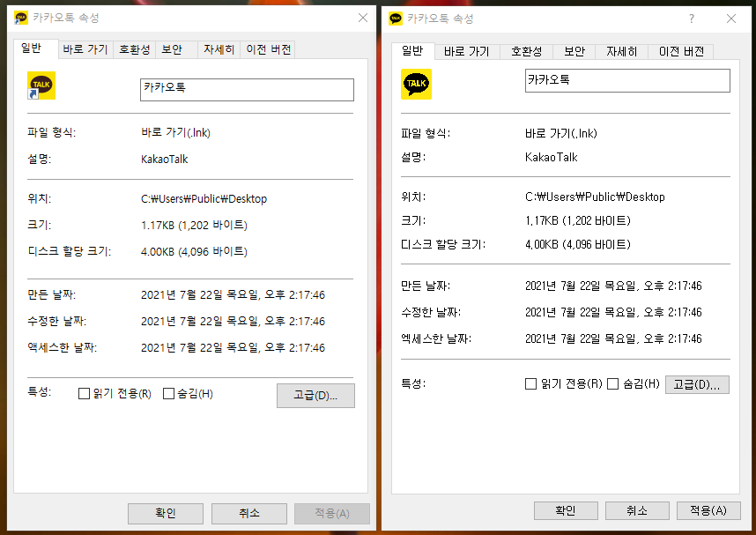756x535 pixels.
Task: Open 이전 버전 tab in left window
Action: (x=268, y=49)
